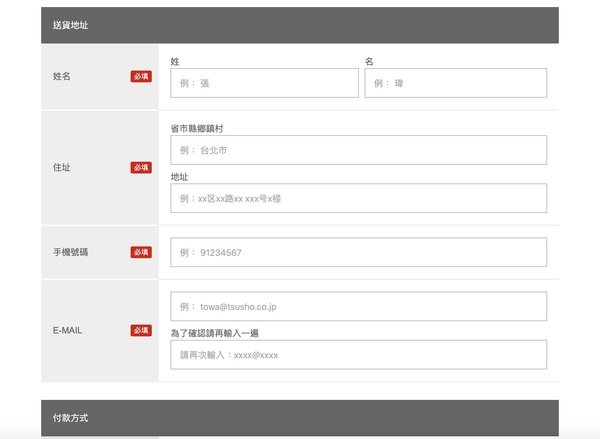Select the 手機號碼 phone number input
Image resolution: width=600 pixels, height=439 pixels.
358,252
